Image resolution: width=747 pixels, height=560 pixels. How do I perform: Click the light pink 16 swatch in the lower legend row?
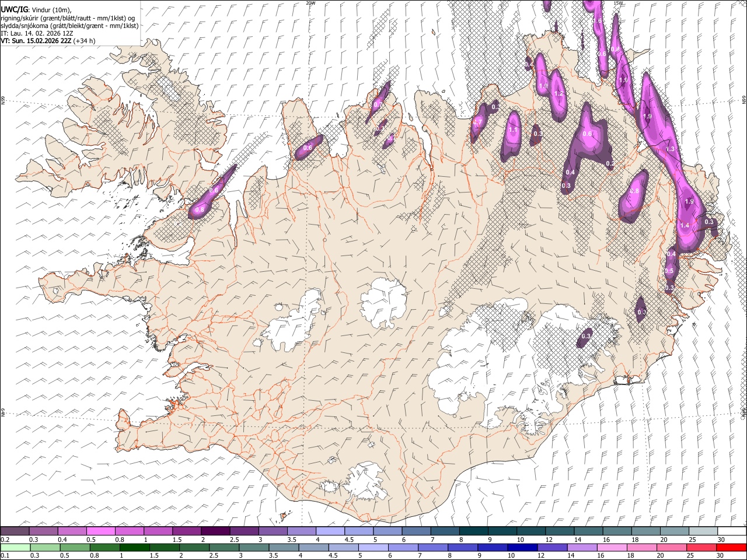point(612,547)
